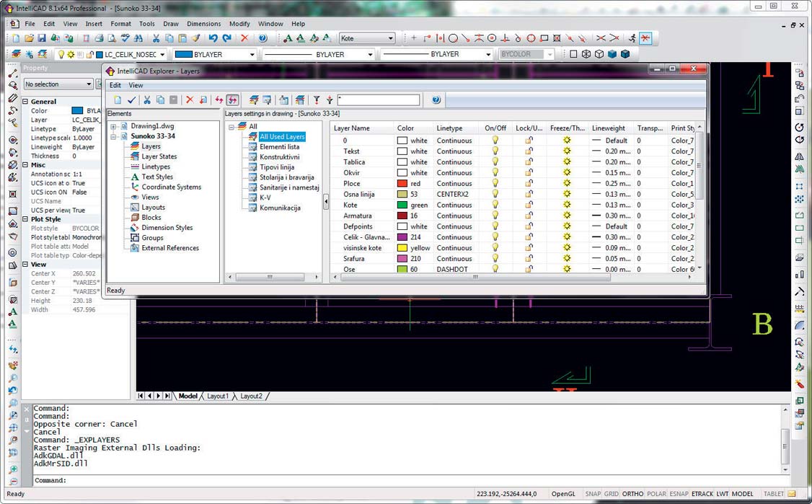Click the Print icon in main toolbar
Image resolution: width=812 pixels, height=504 pixels.
click(99, 38)
